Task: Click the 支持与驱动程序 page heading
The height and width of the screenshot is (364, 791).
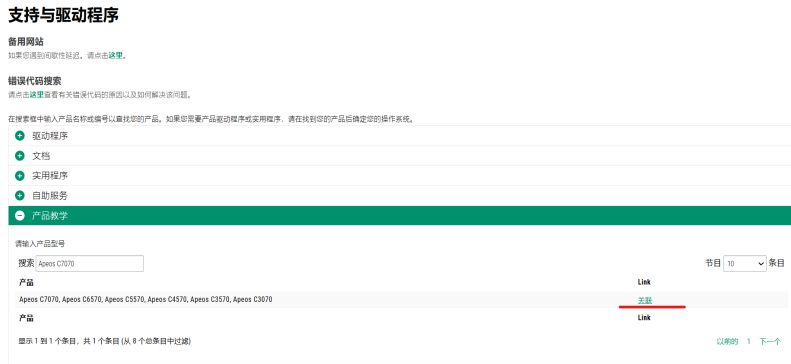Action: coord(64,15)
